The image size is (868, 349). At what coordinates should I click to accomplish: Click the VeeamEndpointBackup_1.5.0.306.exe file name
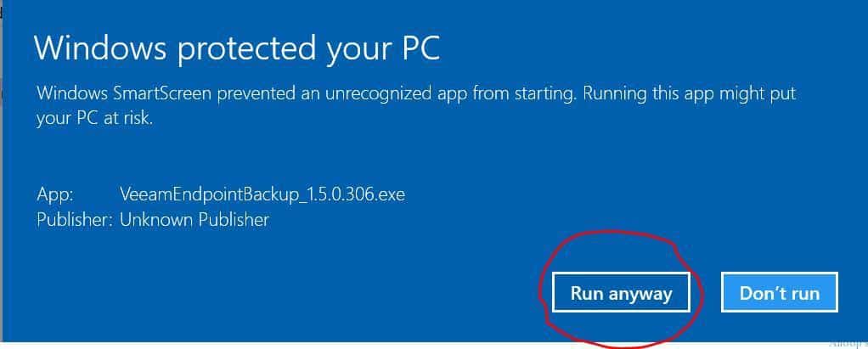tap(262, 194)
